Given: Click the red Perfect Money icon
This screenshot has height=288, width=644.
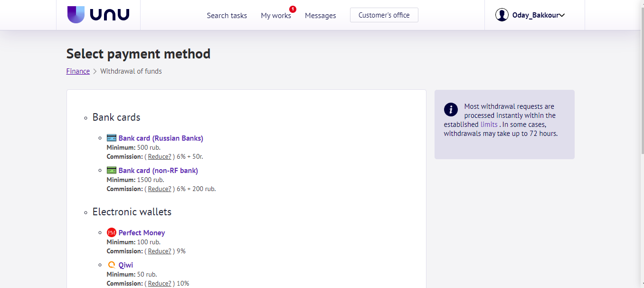Looking at the screenshot, I should (112, 233).
